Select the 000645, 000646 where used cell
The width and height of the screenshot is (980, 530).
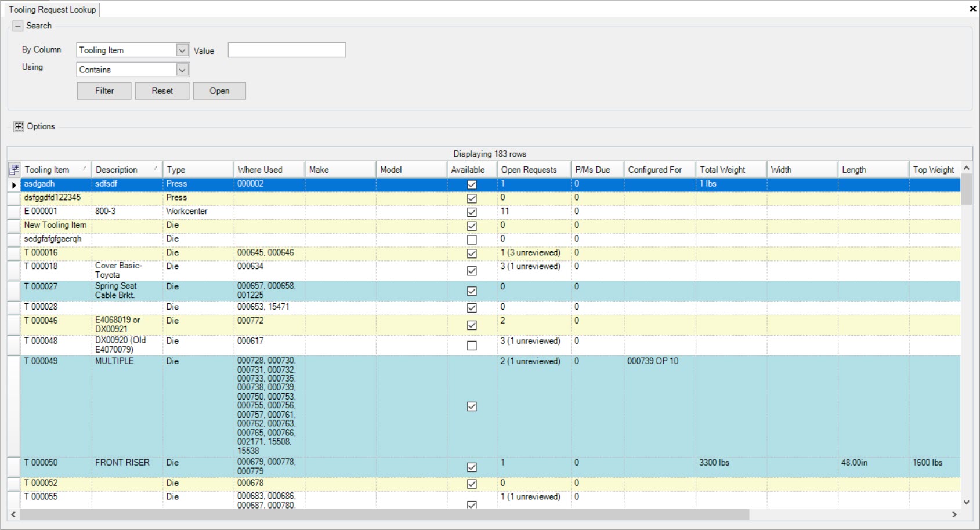pos(270,253)
